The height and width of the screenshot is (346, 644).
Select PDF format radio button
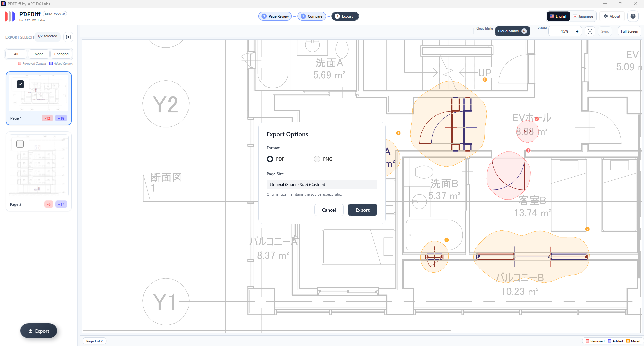pos(270,159)
